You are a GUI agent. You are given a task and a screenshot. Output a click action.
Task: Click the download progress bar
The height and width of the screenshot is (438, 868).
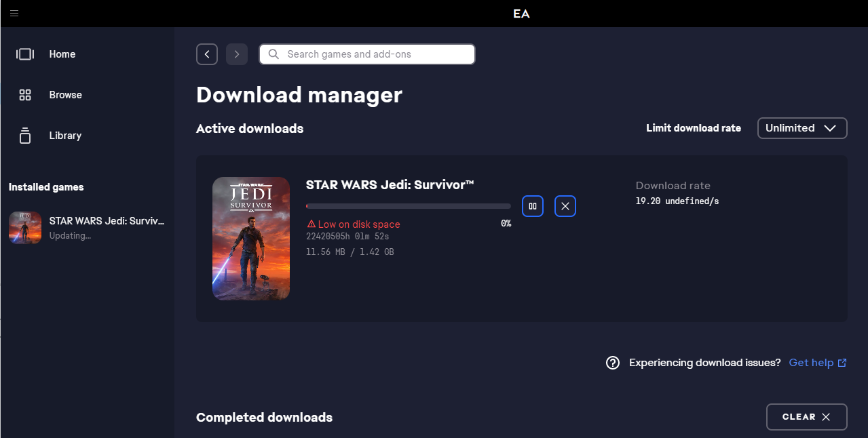click(408, 206)
